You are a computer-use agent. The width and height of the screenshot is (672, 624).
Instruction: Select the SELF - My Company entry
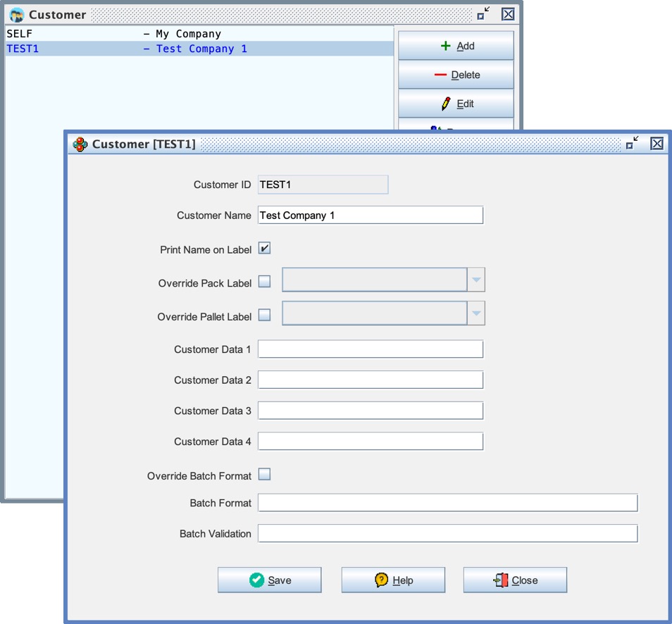[x=113, y=34]
